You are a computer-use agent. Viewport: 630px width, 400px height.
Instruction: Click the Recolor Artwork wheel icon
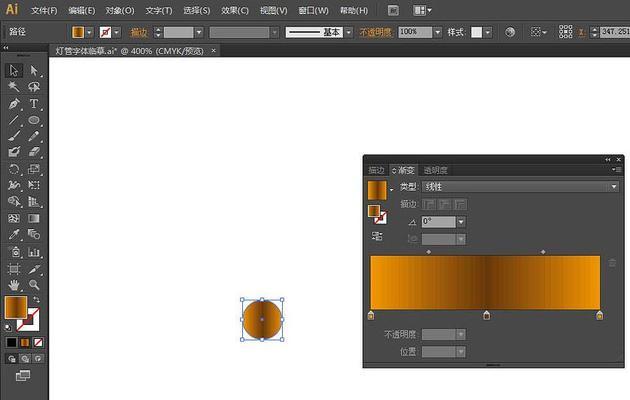(510, 32)
